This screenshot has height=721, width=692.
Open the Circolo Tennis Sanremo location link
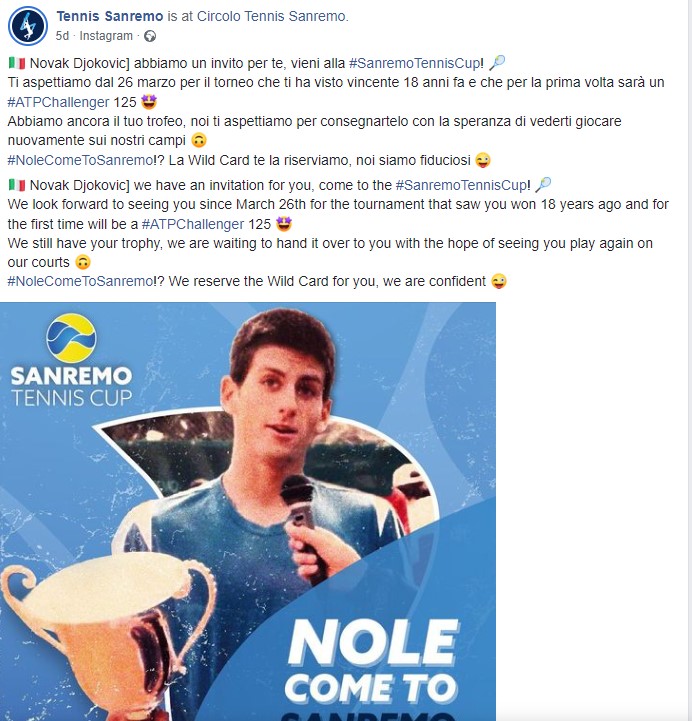pos(272,16)
